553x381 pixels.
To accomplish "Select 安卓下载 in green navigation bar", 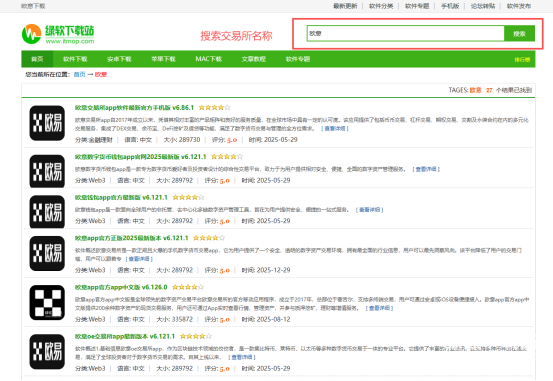I will [119, 59].
